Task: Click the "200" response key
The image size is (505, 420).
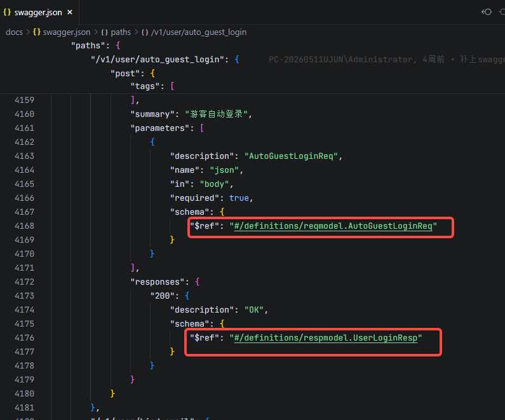Action: click(x=163, y=295)
